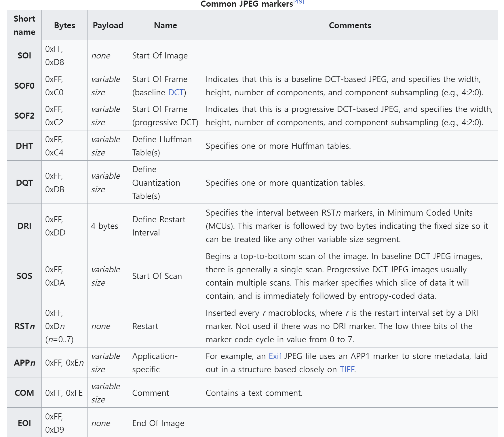This screenshot has height=437, width=504.
Task: Click the 'Start Of Scan' name cell
Action: 166,276
